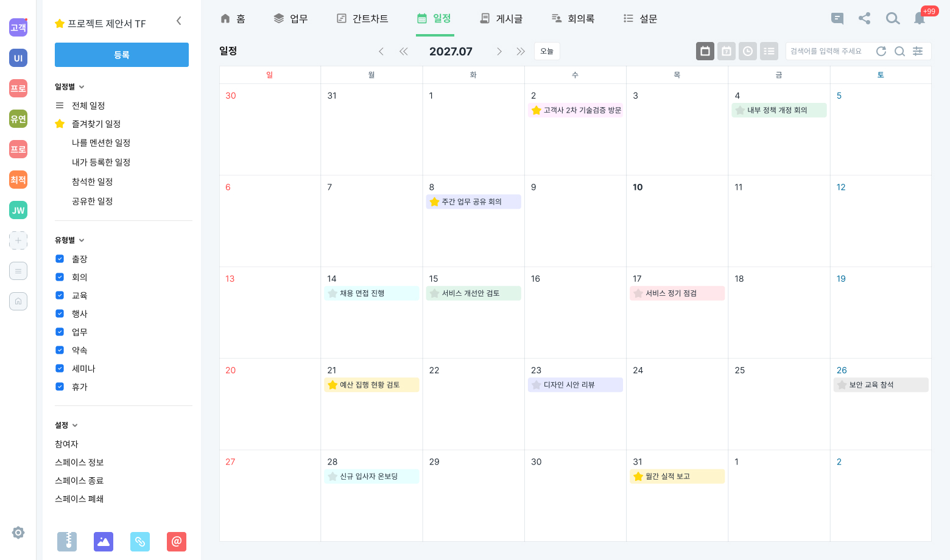
Task: Open the 고객 workspace icon
Action: (18, 27)
